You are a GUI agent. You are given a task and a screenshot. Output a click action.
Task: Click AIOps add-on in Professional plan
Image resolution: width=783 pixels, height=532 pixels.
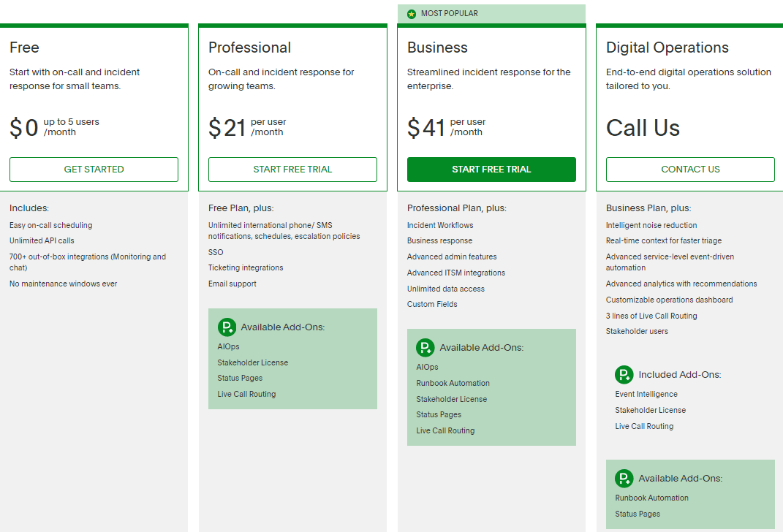228,347
